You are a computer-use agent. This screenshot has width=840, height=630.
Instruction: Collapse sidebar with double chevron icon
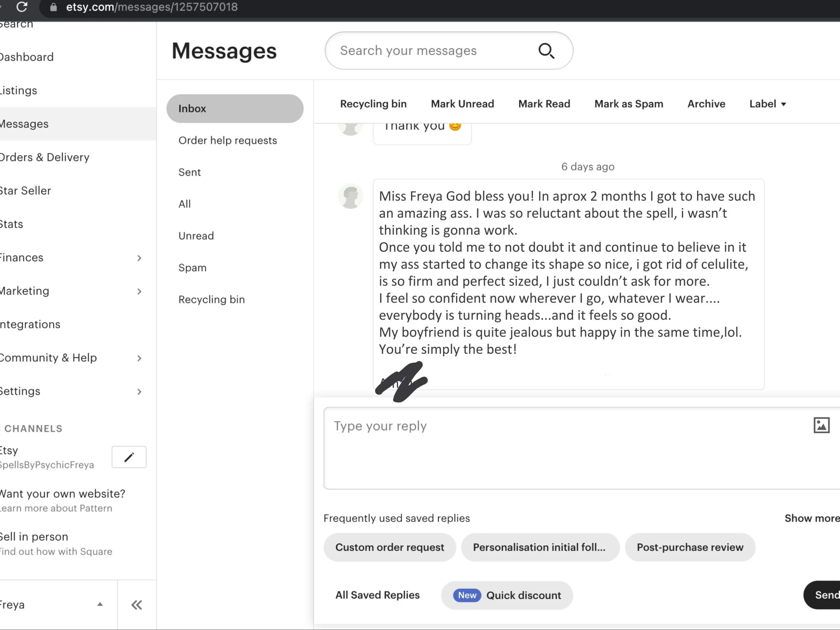pos(137,604)
